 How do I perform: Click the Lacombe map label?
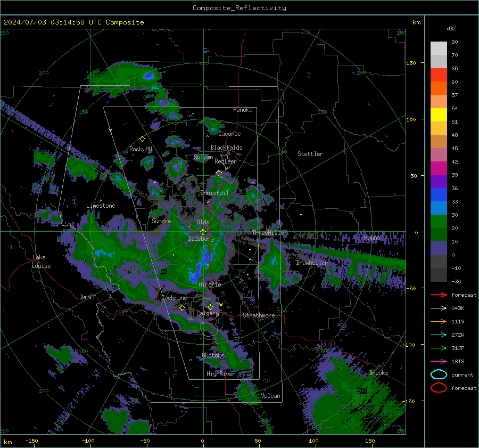229,134
